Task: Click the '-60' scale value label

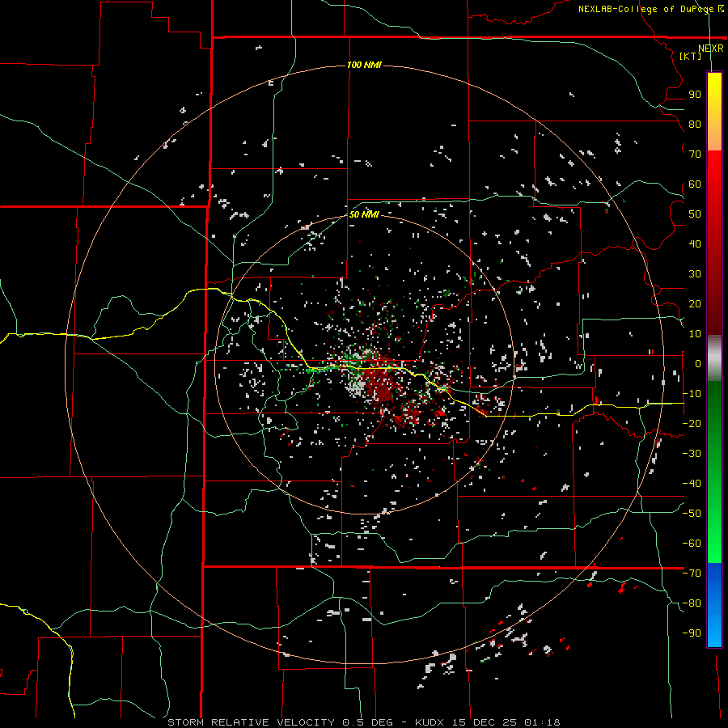Action: click(x=692, y=544)
